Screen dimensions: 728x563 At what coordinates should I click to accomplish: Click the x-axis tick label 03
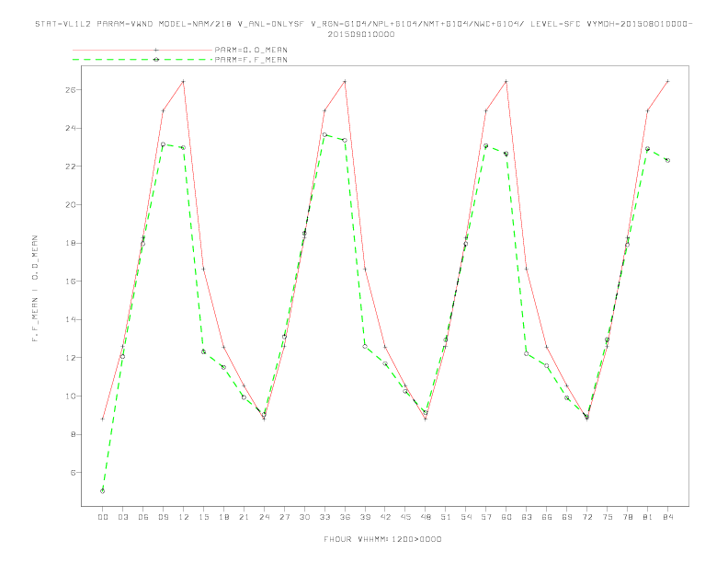pos(122,517)
